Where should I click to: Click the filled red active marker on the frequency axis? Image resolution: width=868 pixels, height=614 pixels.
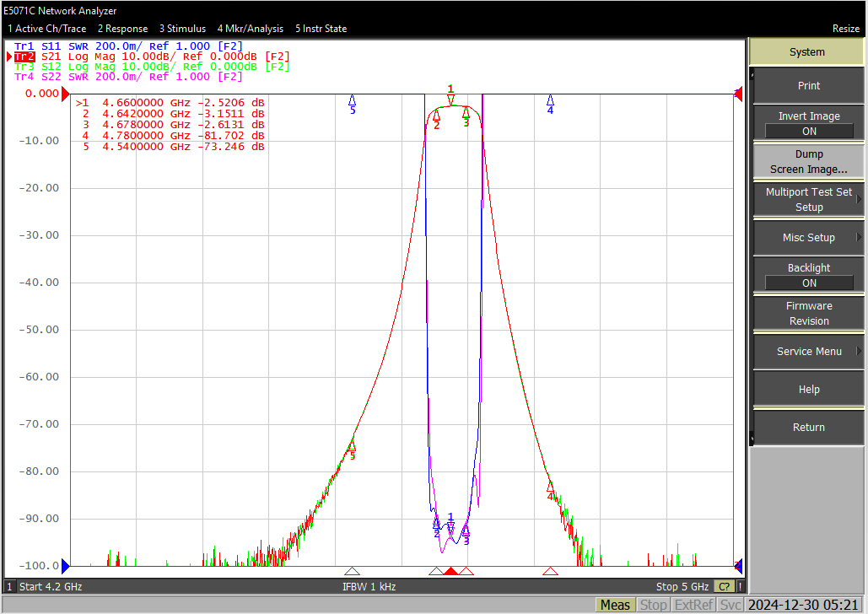[450, 571]
